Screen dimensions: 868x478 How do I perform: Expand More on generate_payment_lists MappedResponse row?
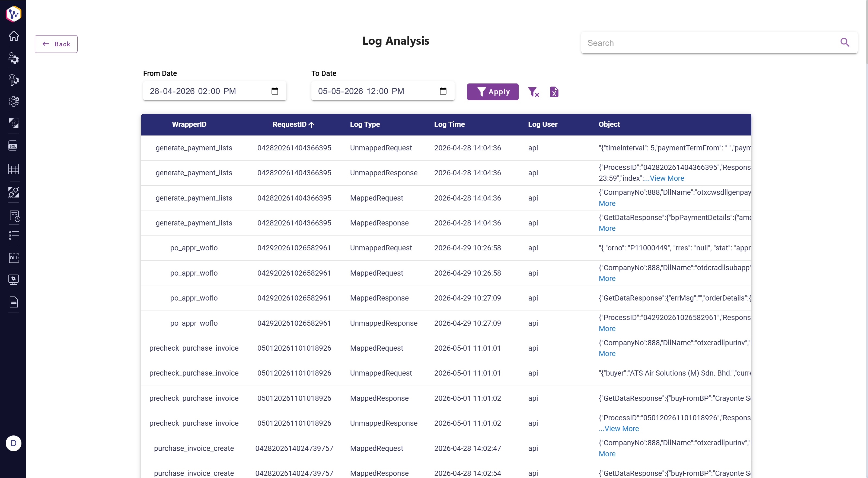pos(607,228)
